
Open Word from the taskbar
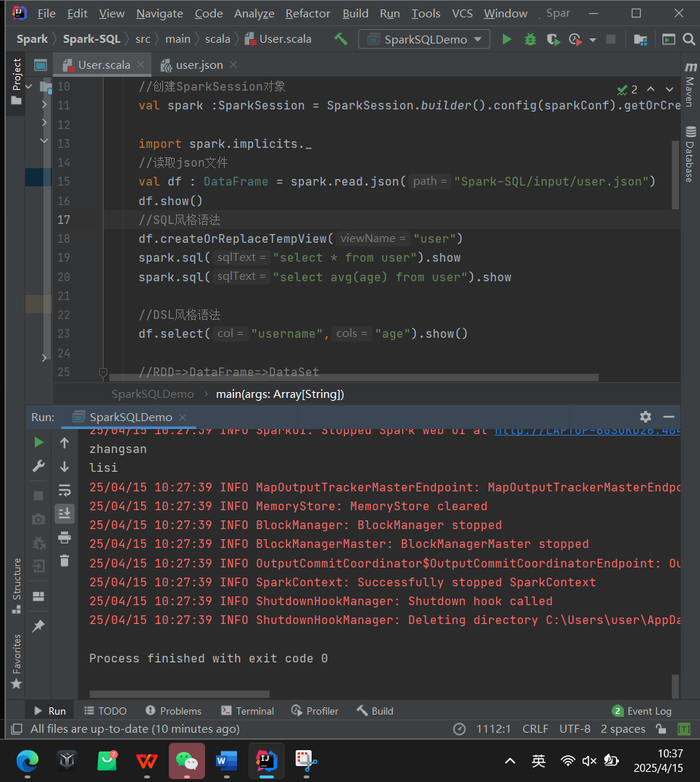(x=226, y=760)
